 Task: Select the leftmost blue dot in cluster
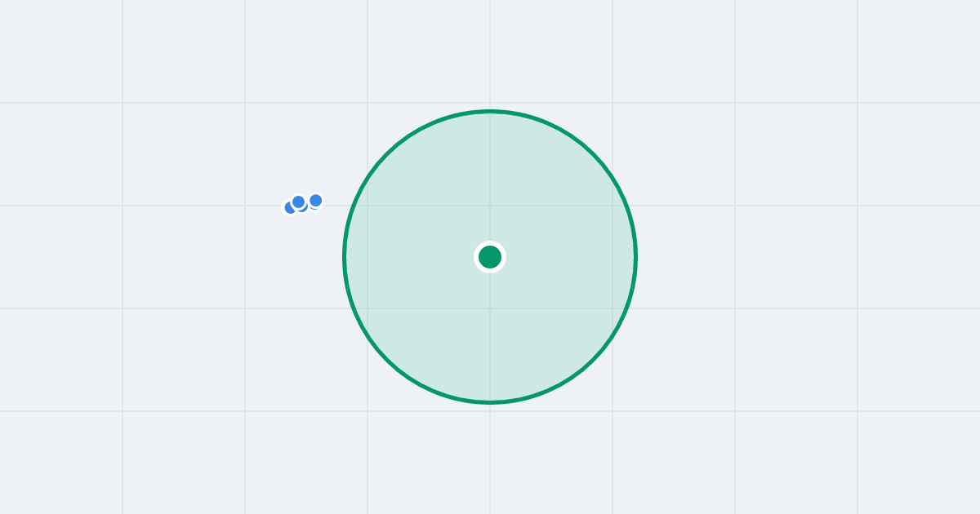(290, 207)
